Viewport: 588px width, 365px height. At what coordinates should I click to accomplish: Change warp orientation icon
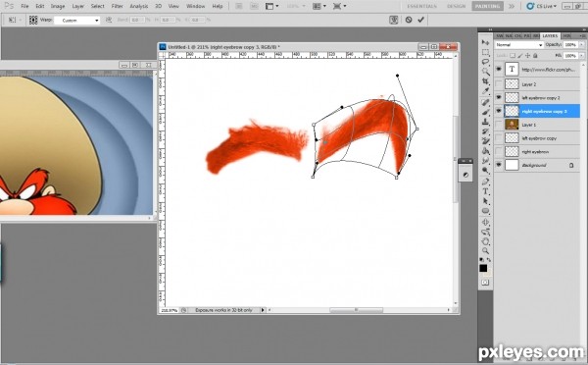pyautogui.click(x=109, y=20)
